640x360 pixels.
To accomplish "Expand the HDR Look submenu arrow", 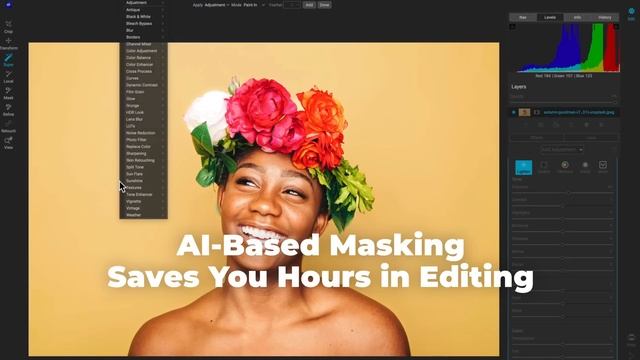I will click(163, 112).
